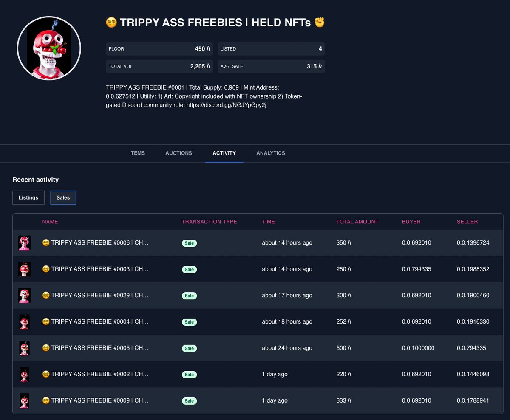Click the 'about 17 hours ago' time

(287, 296)
